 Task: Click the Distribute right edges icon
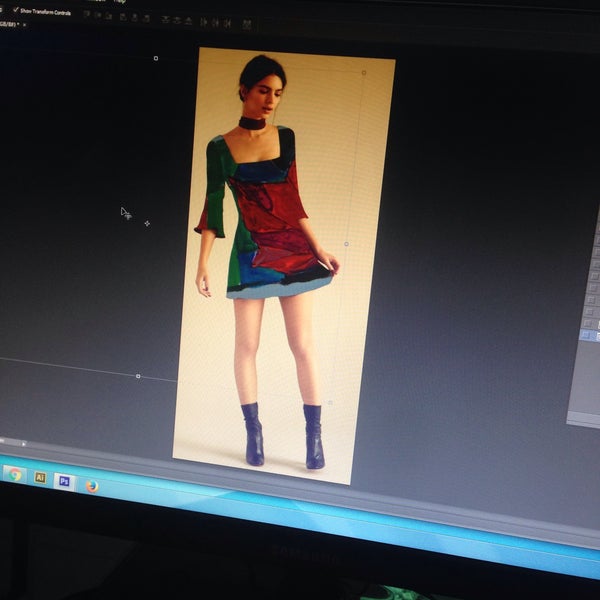[x=227, y=24]
